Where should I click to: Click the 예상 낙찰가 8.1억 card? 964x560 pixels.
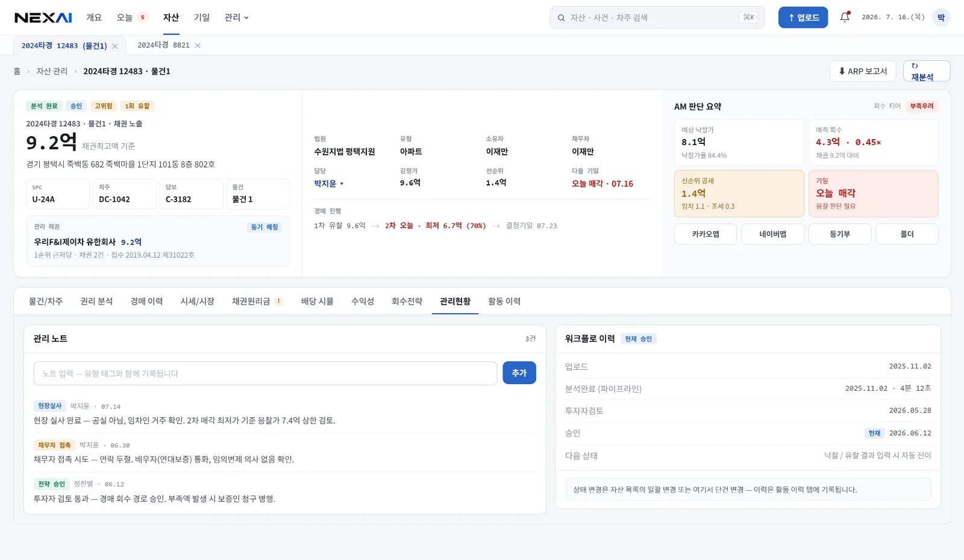(x=739, y=143)
